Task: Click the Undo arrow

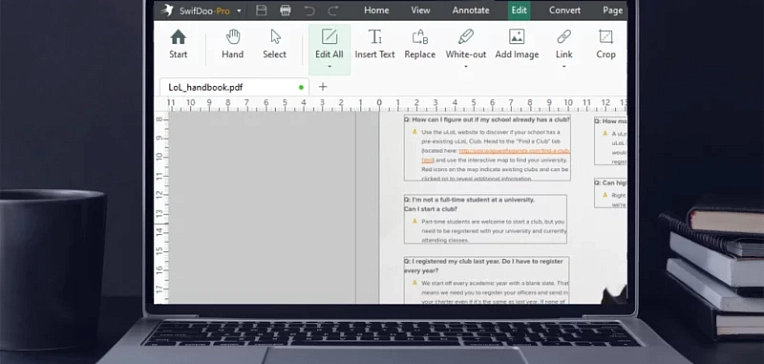Action: [309, 10]
